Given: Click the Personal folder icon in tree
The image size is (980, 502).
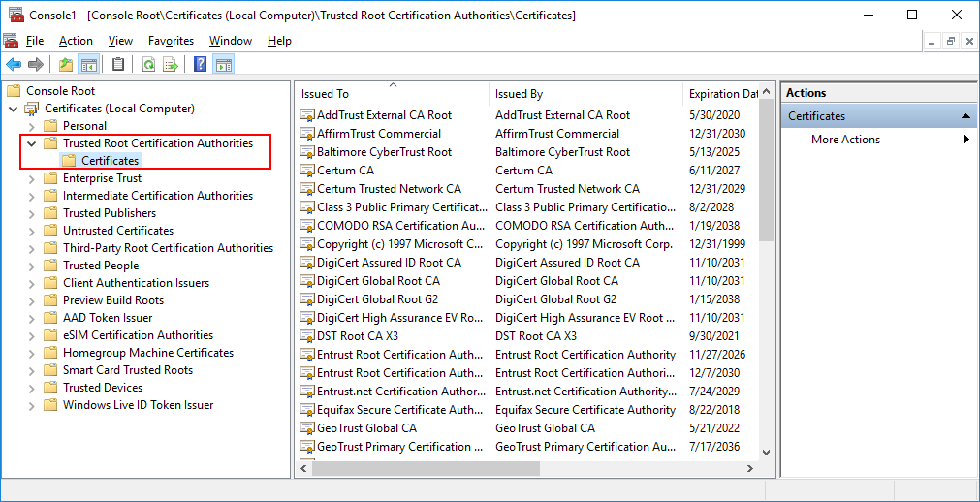Looking at the screenshot, I should coord(50,126).
